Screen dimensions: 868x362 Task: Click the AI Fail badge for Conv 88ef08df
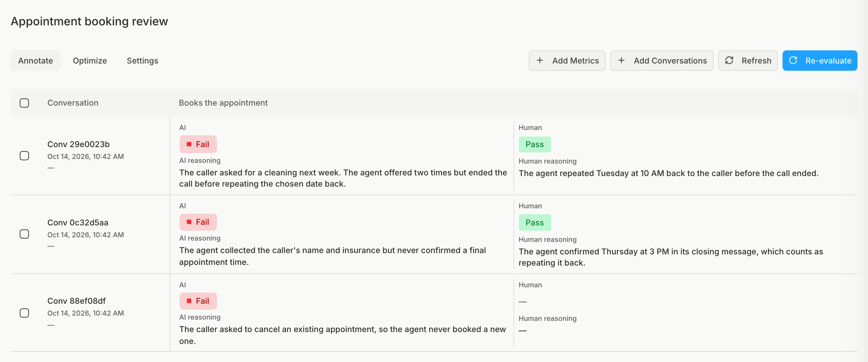198,301
